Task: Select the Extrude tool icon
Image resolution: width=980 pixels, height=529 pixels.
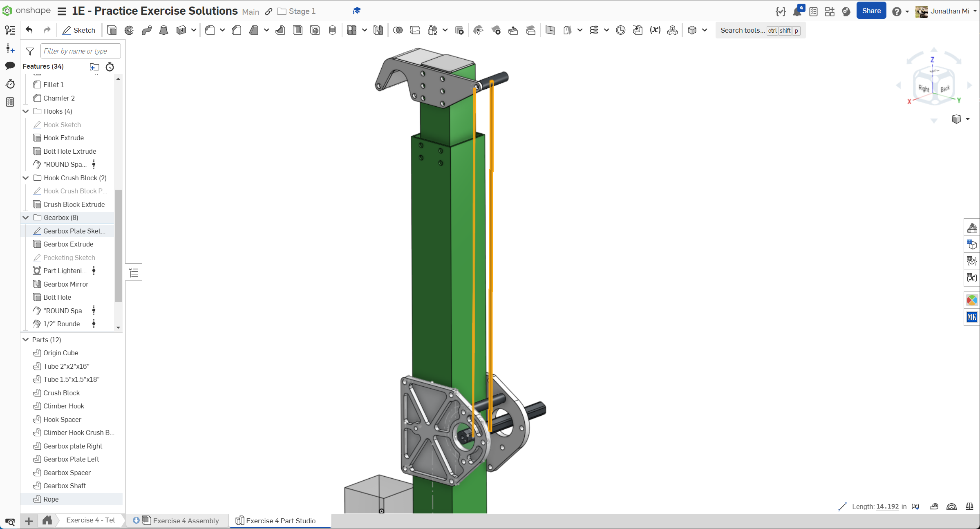Action: 112,30
